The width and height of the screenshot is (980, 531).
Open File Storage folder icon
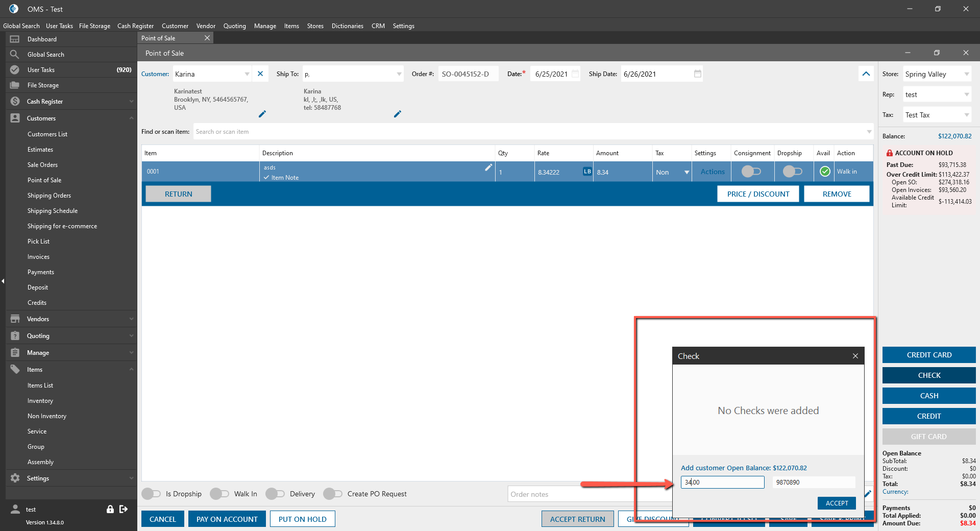(x=15, y=85)
